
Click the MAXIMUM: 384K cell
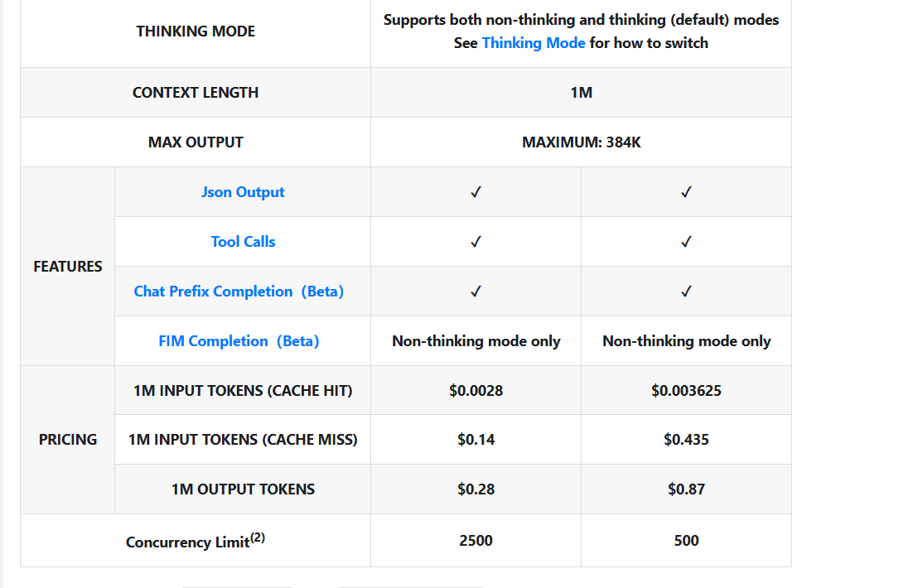click(x=582, y=142)
